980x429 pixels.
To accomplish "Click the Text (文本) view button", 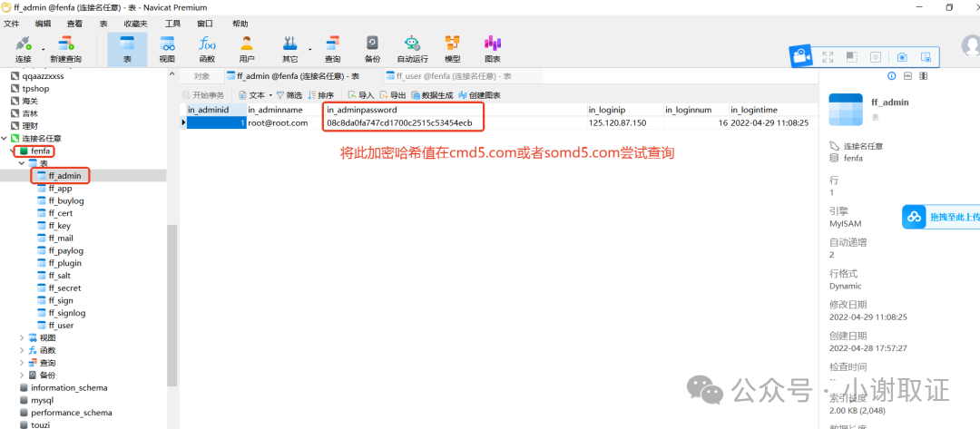I will 252,95.
